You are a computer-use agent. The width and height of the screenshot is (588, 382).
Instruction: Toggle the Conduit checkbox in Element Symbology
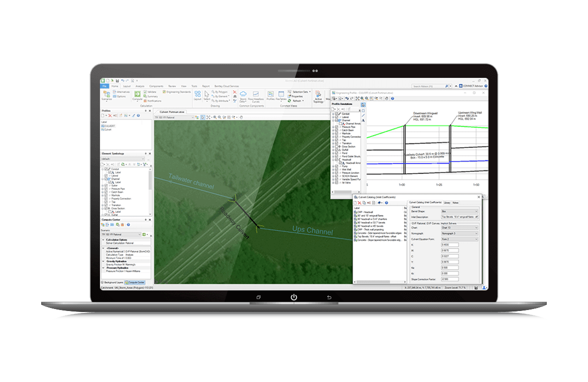tap(105, 169)
